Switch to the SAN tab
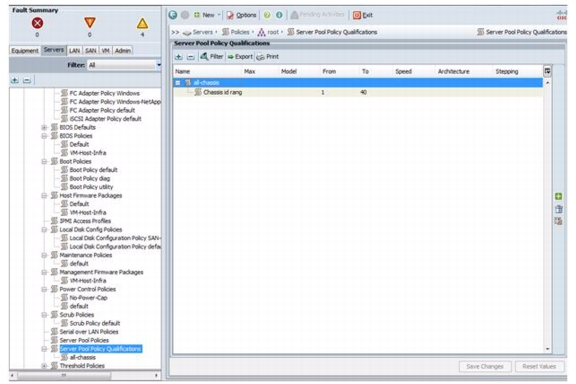The height and width of the screenshot is (384, 576). click(x=91, y=50)
